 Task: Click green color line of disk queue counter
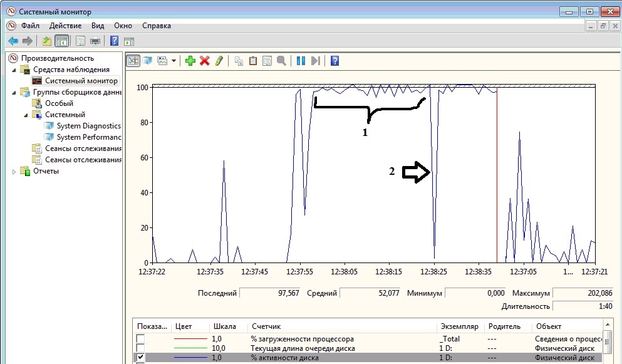(x=190, y=348)
